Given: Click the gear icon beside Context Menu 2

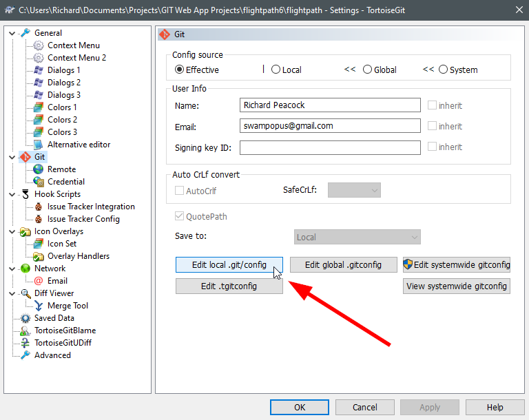Looking at the screenshot, I should [x=39, y=58].
